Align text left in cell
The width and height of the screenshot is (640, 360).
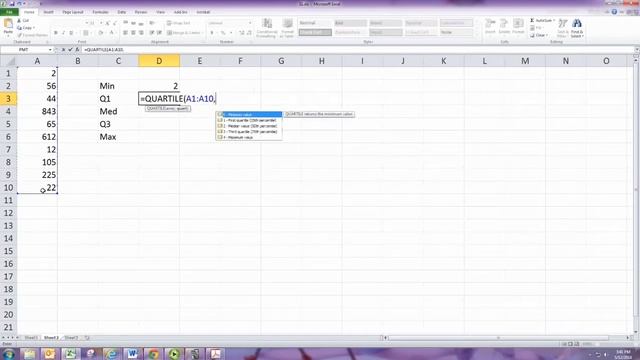(125, 33)
